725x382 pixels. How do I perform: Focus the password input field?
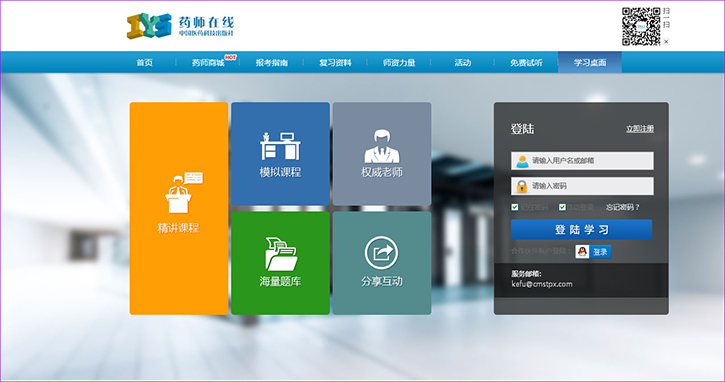(582, 186)
